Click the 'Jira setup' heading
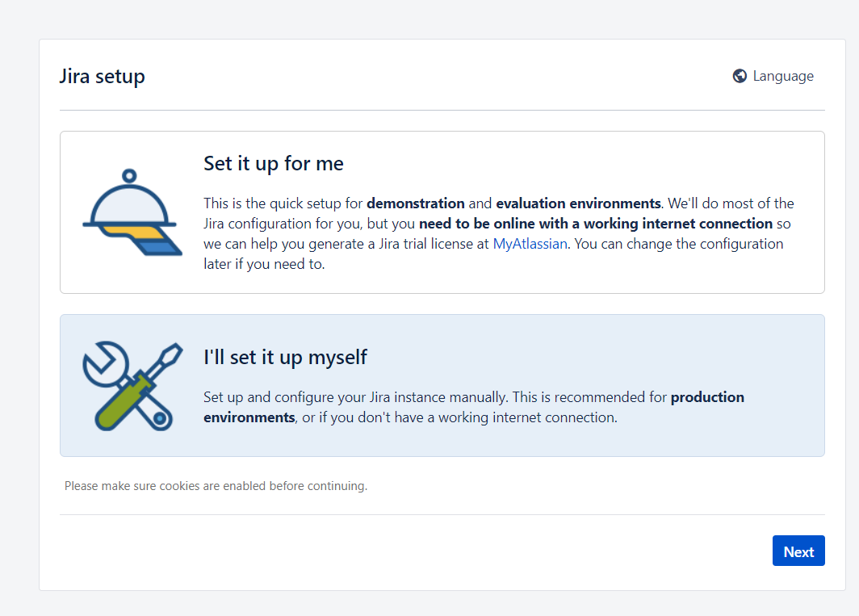 (x=102, y=75)
